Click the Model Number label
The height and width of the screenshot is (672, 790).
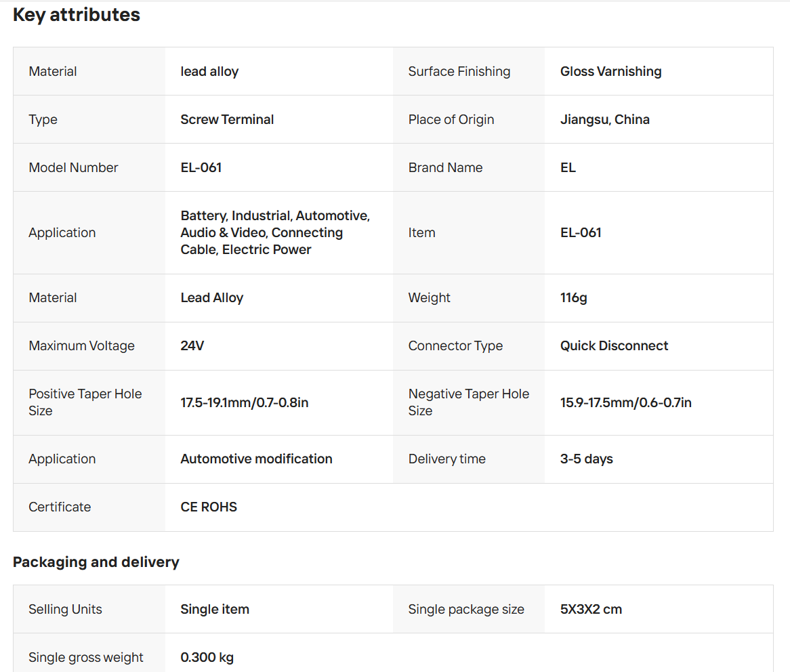(x=73, y=167)
